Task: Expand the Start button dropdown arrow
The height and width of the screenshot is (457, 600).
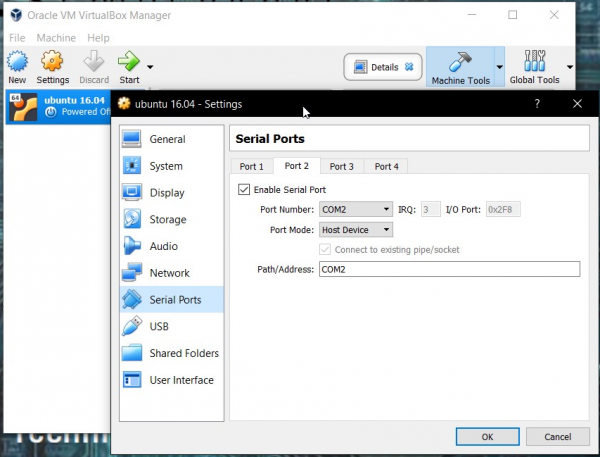Action: [150, 67]
